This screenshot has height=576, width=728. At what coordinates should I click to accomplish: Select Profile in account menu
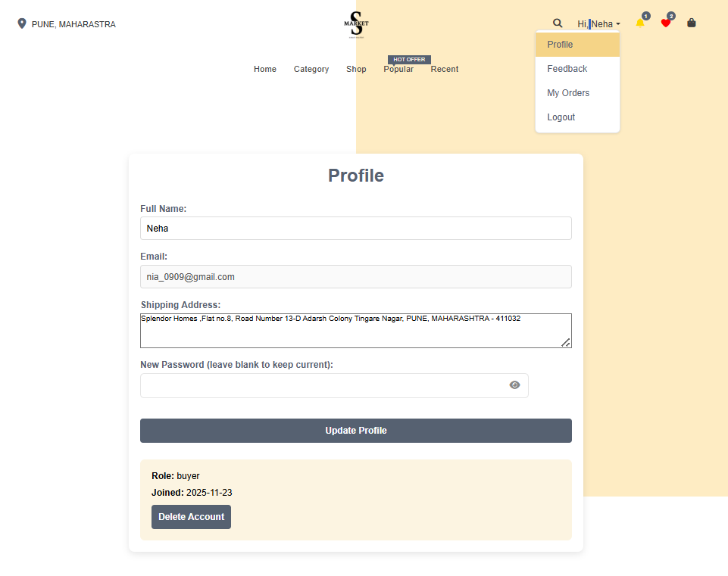pyautogui.click(x=577, y=45)
